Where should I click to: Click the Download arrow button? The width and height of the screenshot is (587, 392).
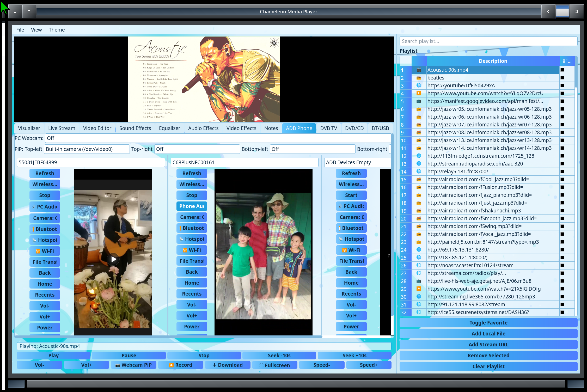click(228, 365)
